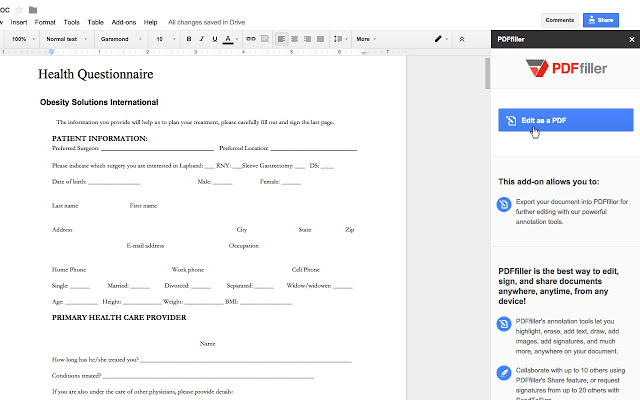Click the blue Share button

coord(601,20)
